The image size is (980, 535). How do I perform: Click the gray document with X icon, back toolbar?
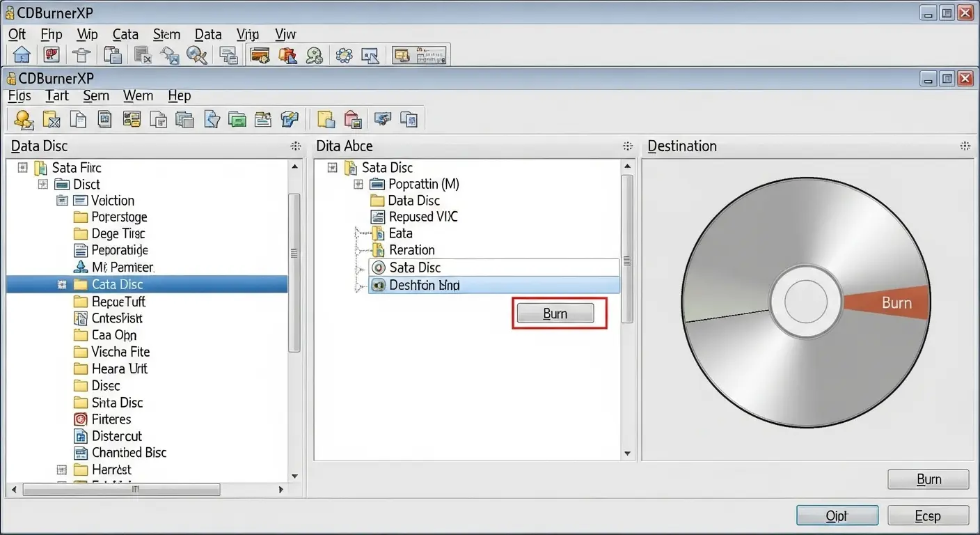tap(143, 55)
